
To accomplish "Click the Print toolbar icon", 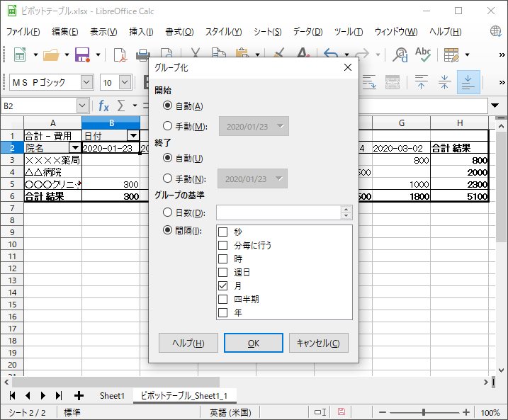I will pyautogui.click(x=142, y=55).
